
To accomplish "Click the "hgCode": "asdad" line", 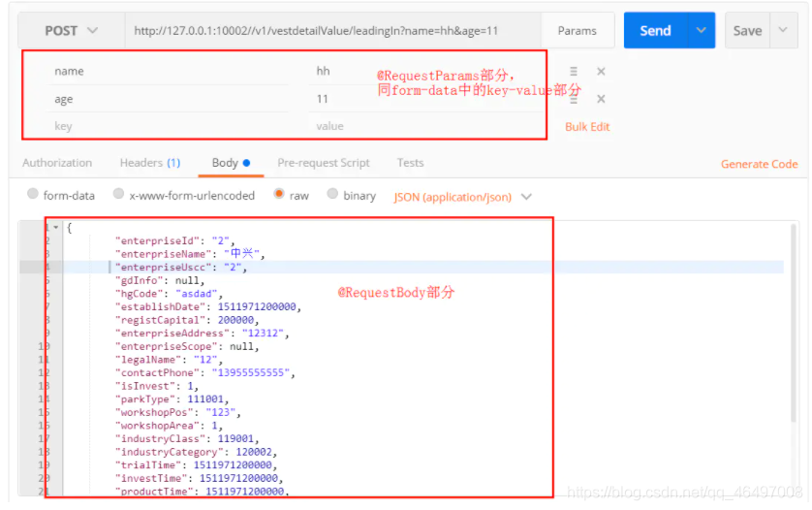I will [x=169, y=294].
